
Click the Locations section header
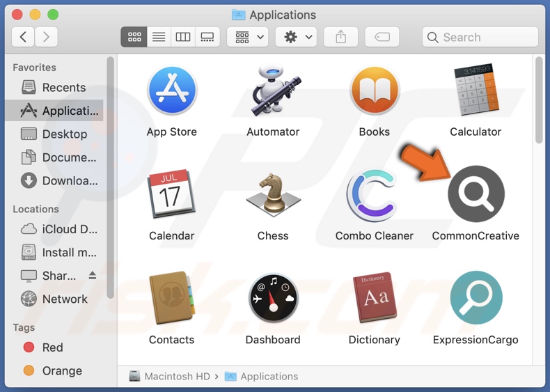(x=36, y=209)
